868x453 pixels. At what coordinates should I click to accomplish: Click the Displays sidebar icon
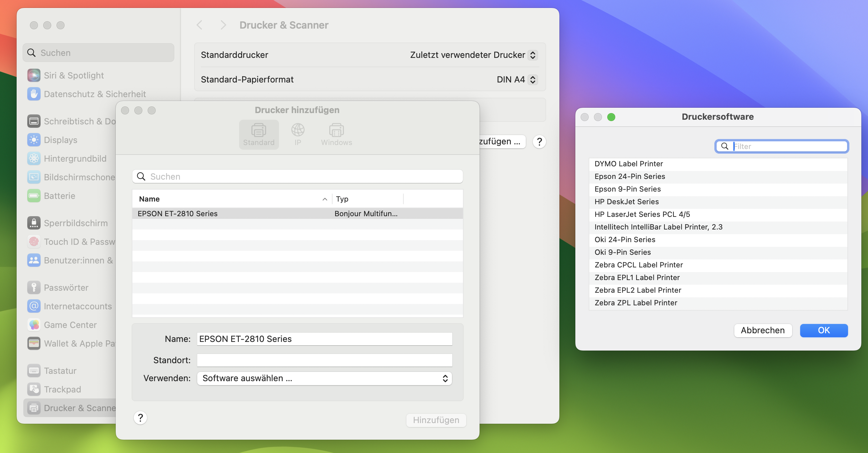point(34,140)
